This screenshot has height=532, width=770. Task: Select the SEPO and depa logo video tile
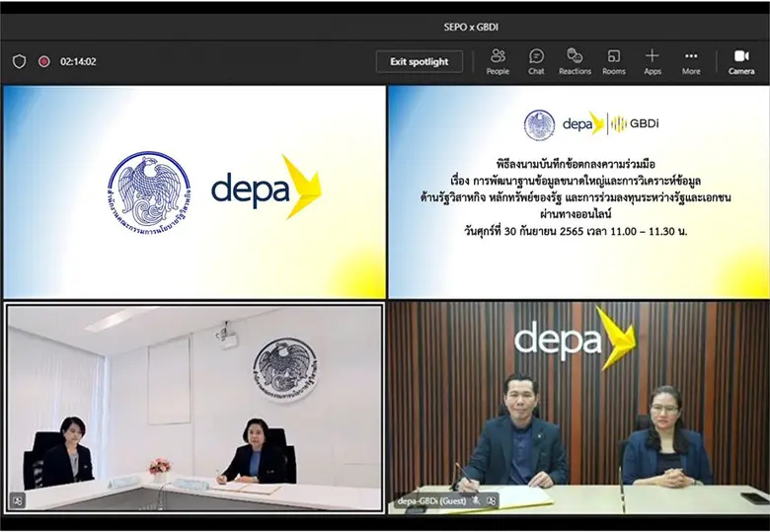pos(193,191)
